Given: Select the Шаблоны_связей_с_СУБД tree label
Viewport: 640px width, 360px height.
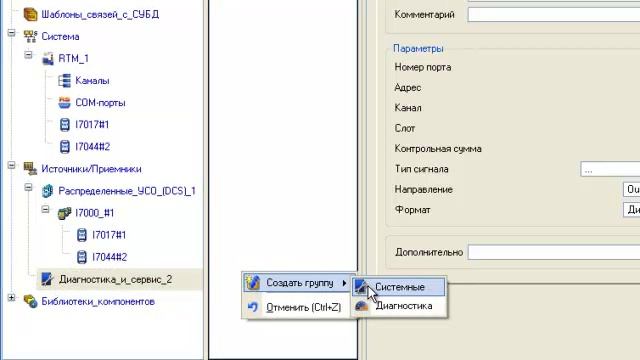Looking at the screenshot, I should pyautogui.click(x=100, y=15).
